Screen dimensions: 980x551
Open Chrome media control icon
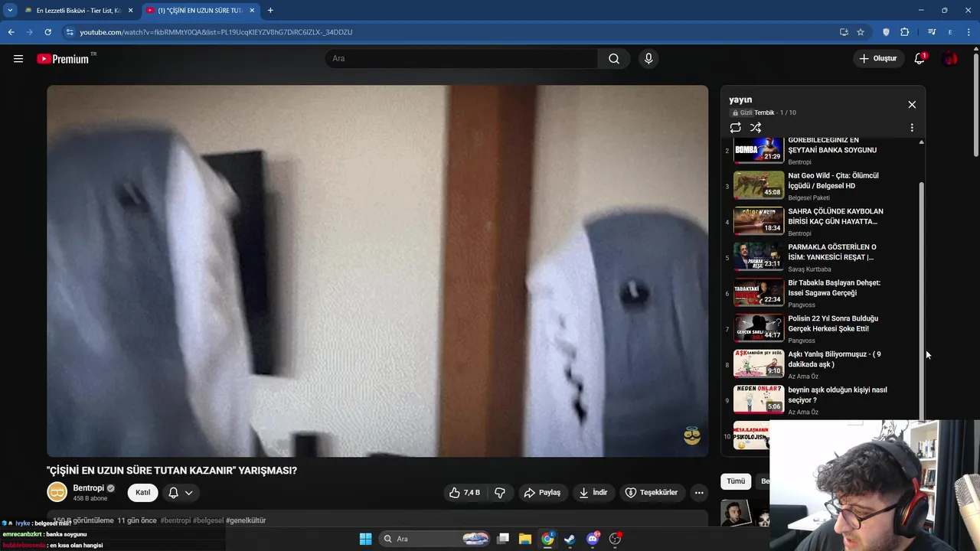(932, 32)
